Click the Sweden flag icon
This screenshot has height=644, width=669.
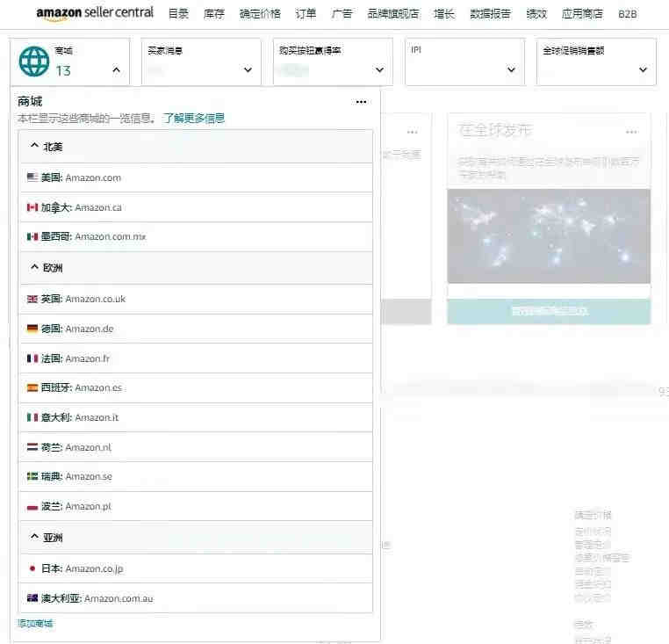click(32, 476)
